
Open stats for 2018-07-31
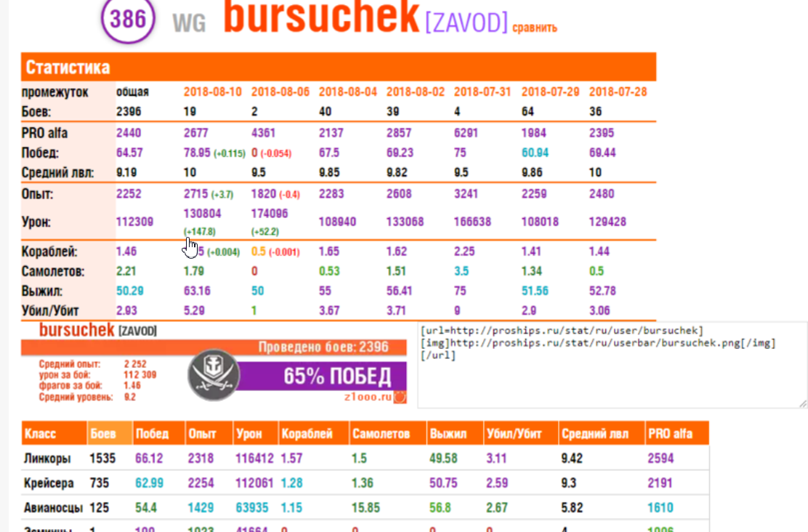(482, 92)
